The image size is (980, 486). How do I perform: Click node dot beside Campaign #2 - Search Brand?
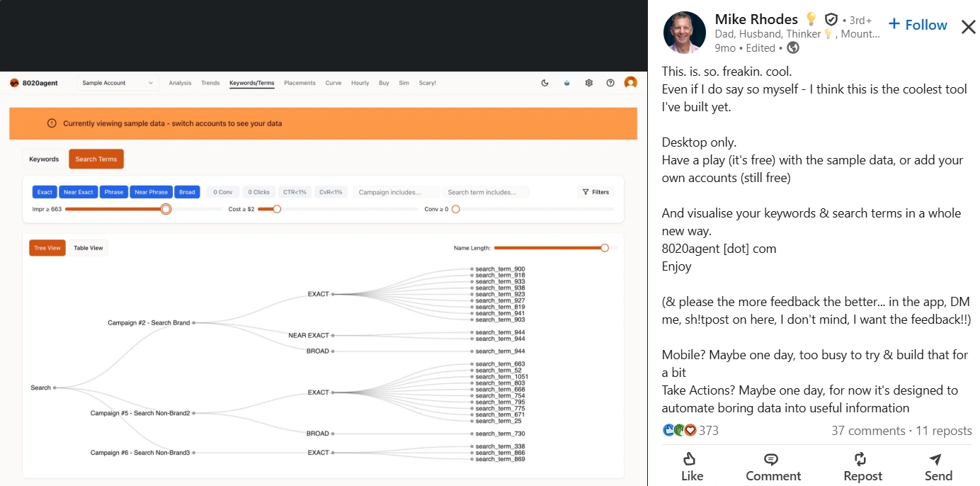194,322
